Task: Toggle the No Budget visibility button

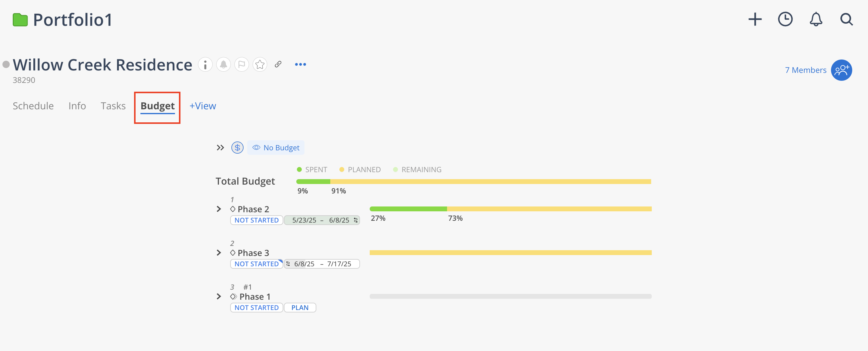Action: click(x=276, y=148)
